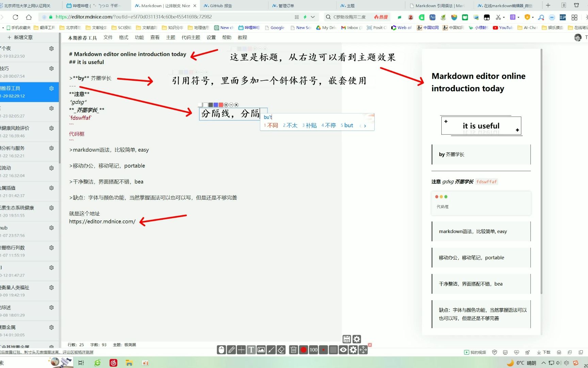Open the yellow shield extension dropdown
The image size is (588, 368).
[x=533, y=17]
